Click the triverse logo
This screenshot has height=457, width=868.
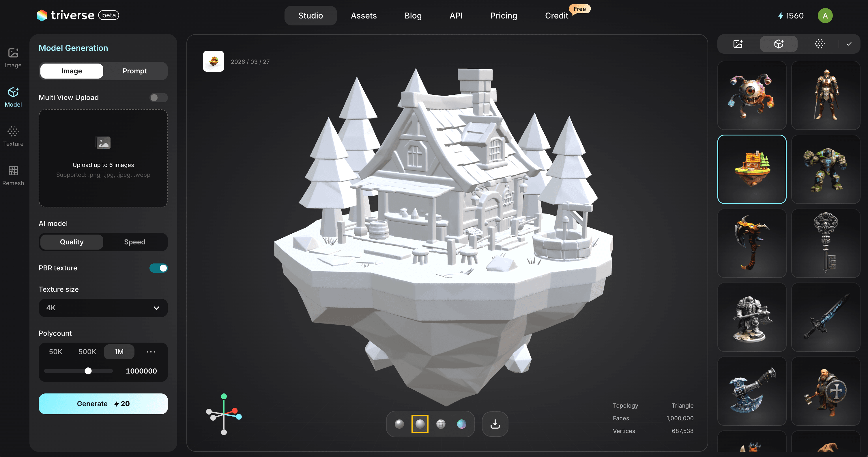pyautogui.click(x=66, y=15)
